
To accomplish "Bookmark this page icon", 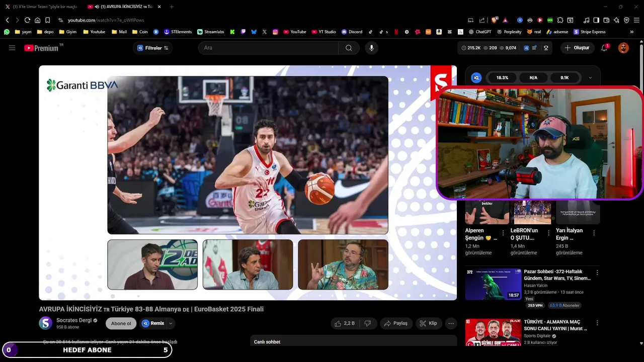I will point(47,20).
